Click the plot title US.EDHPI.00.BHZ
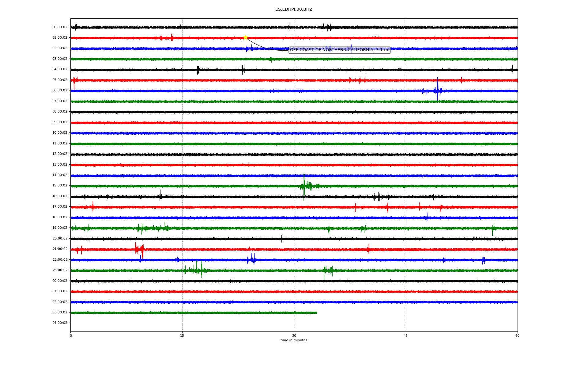588x368 pixels. [x=294, y=10]
